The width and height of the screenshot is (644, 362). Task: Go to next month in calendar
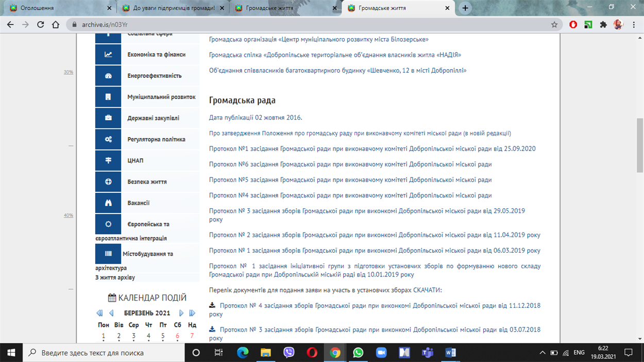[181, 313]
